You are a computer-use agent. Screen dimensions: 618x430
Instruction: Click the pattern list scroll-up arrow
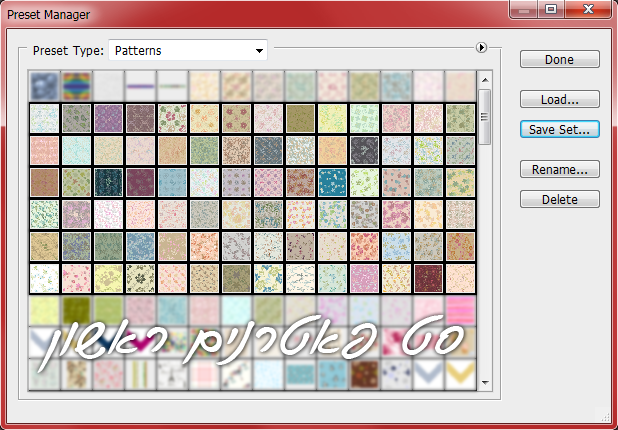[485, 80]
